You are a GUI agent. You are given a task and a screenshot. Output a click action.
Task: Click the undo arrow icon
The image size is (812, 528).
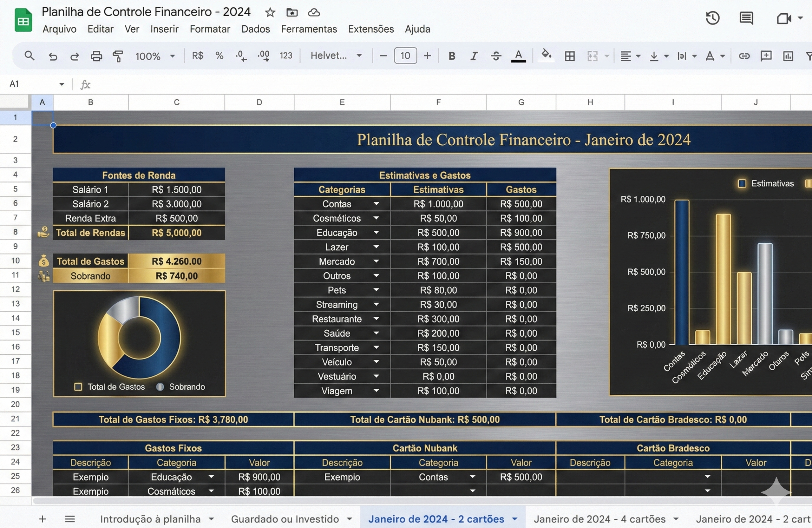click(53, 56)
